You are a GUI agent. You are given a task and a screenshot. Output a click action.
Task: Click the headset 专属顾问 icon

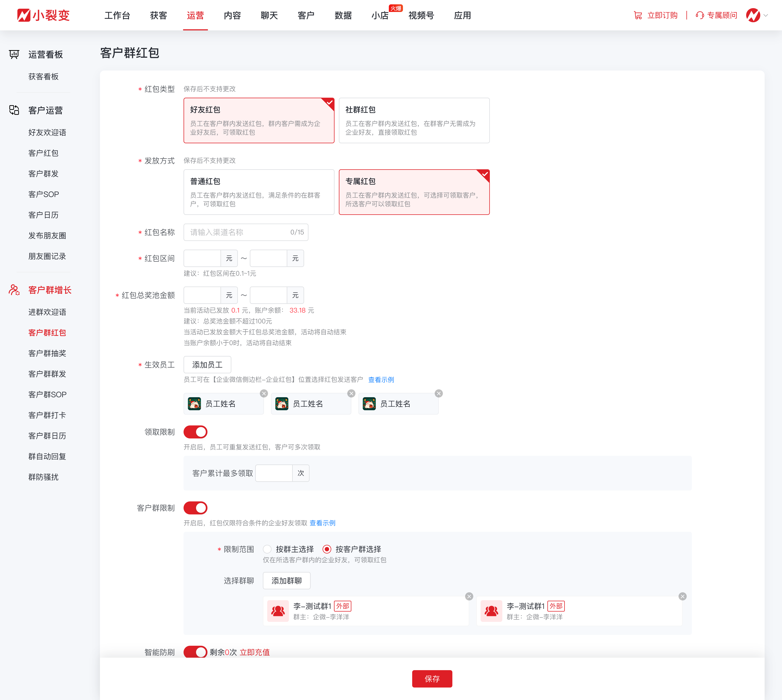tap(700, 15)
